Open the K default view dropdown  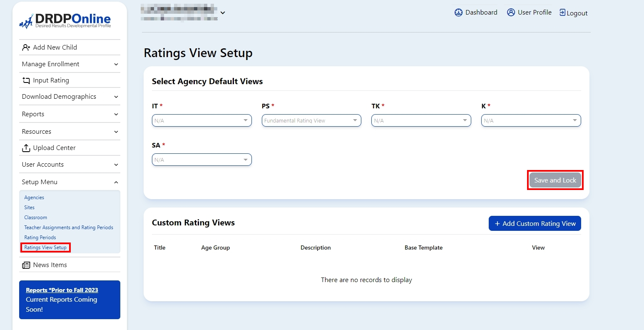[531, 120]
